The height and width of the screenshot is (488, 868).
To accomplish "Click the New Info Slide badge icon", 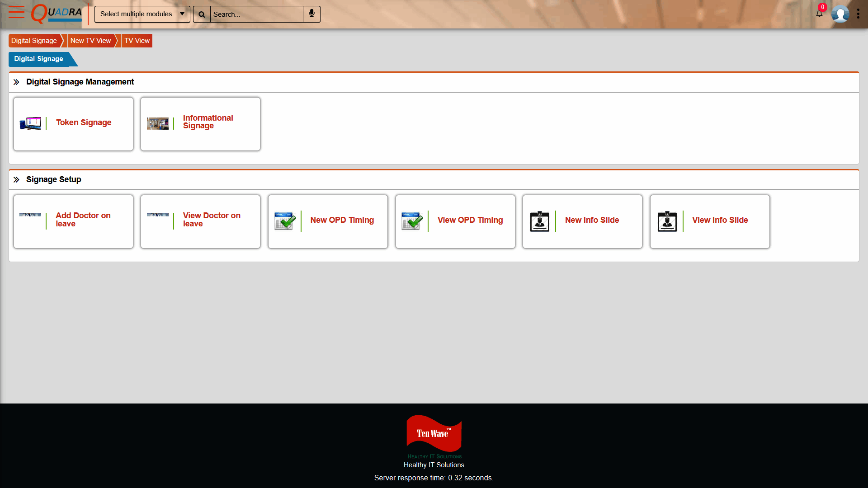I will (x=539, y=221).
